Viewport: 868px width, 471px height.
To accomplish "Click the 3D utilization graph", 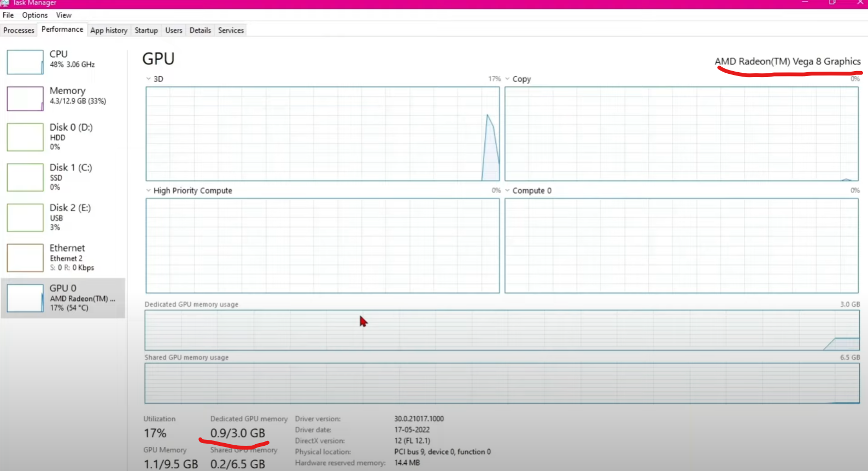I will [x=322, y=134].
